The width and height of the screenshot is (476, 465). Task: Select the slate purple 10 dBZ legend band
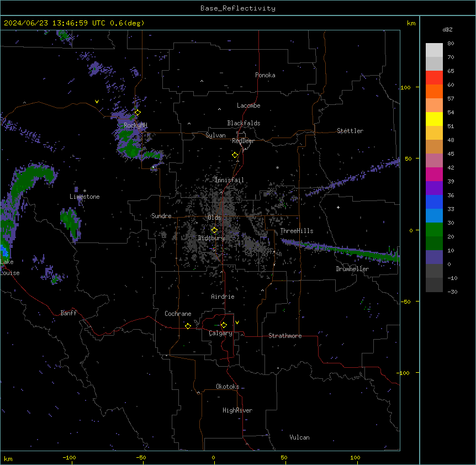434,257
